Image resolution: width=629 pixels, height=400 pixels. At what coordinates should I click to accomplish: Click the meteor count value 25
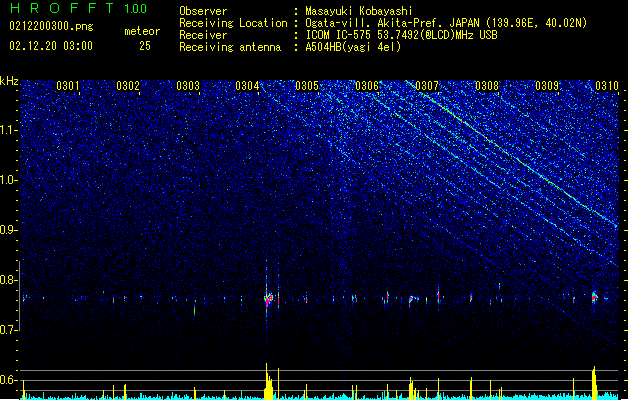[x=145, y=46]
